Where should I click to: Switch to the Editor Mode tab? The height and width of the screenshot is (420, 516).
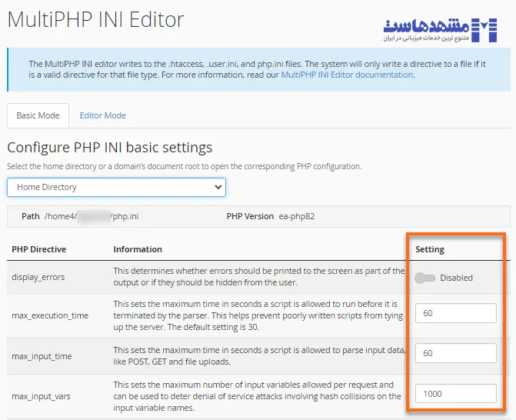[x=102, y=115]
